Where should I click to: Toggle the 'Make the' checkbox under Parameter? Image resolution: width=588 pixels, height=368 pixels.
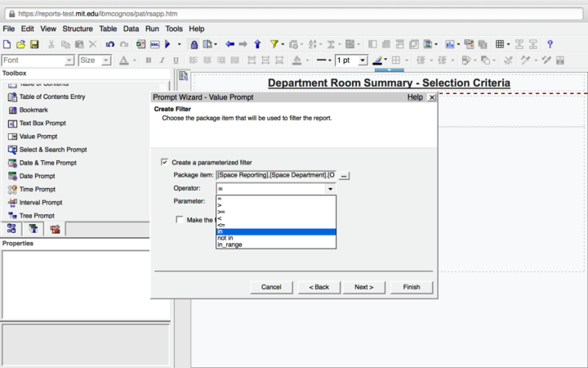click(180, 219)
